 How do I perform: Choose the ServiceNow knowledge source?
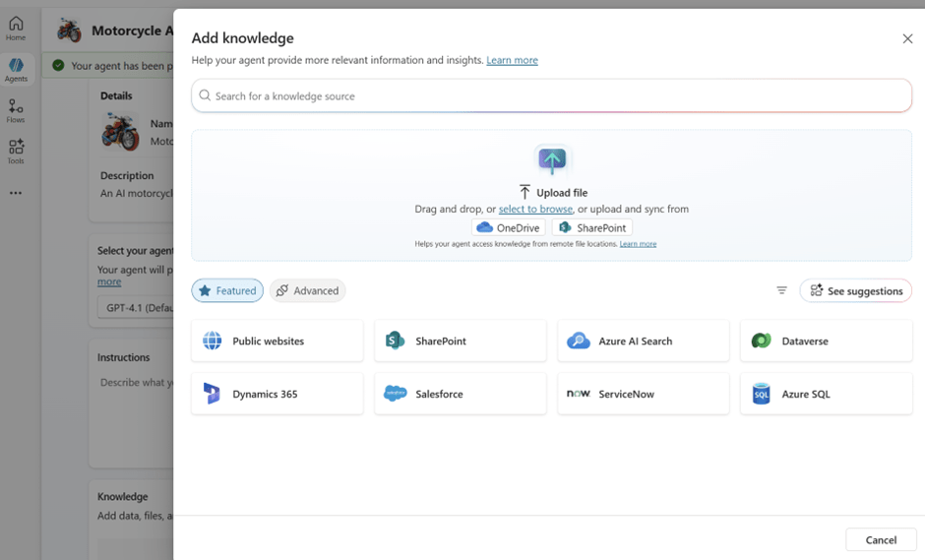(x=643, y=394)
